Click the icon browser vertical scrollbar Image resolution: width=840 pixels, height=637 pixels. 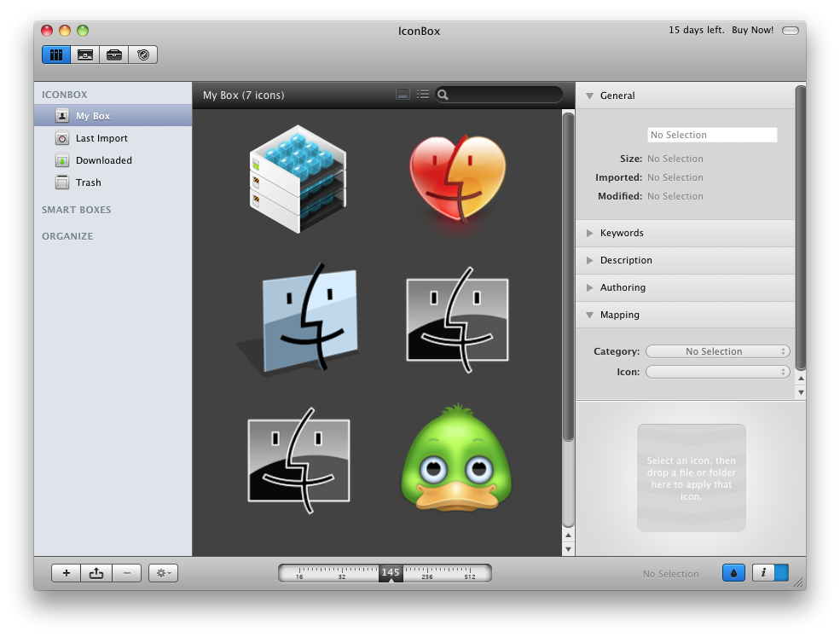tap(569, 276)
